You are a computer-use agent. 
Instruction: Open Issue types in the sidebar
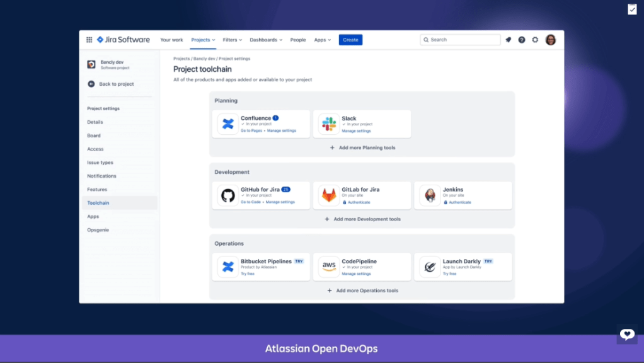(100, 163)
